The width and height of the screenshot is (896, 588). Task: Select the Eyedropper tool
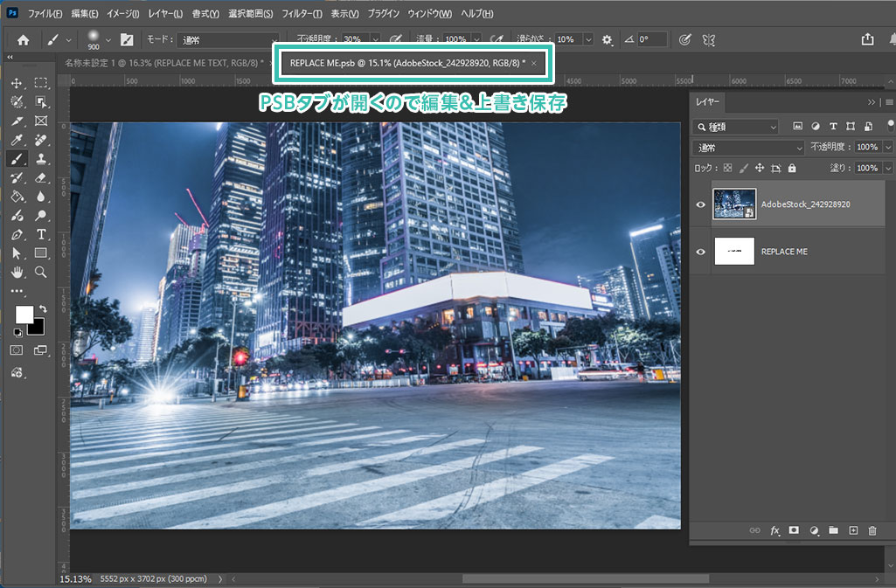click(x=16, y=140)
